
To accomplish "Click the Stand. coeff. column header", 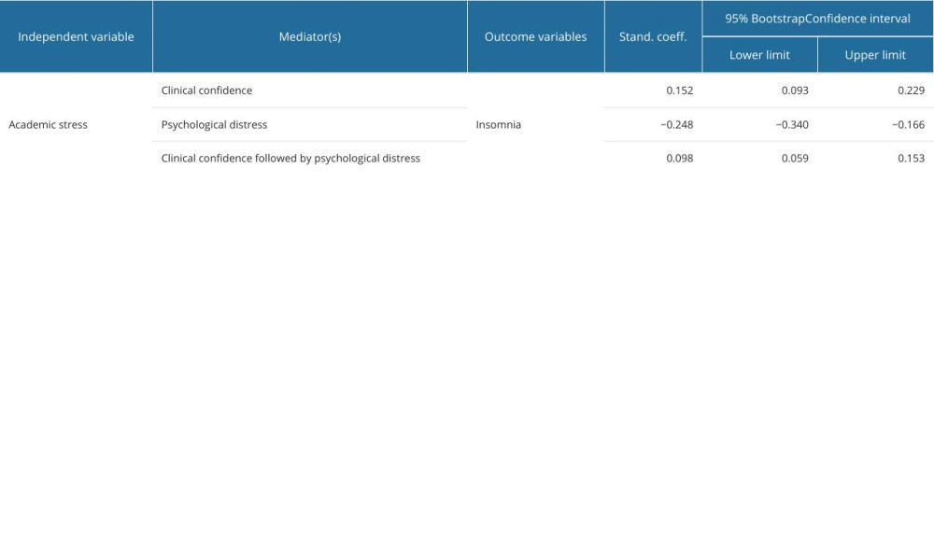I will 653,37.
